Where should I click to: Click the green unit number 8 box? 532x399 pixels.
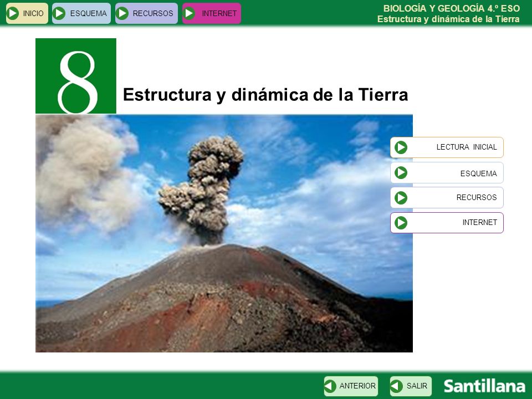(76, 76)
